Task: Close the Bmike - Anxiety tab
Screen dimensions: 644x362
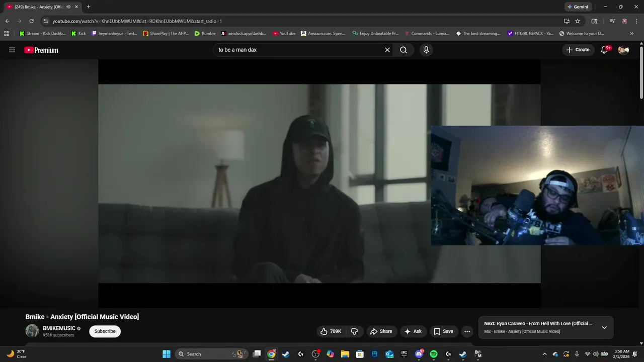Action: 76,7
